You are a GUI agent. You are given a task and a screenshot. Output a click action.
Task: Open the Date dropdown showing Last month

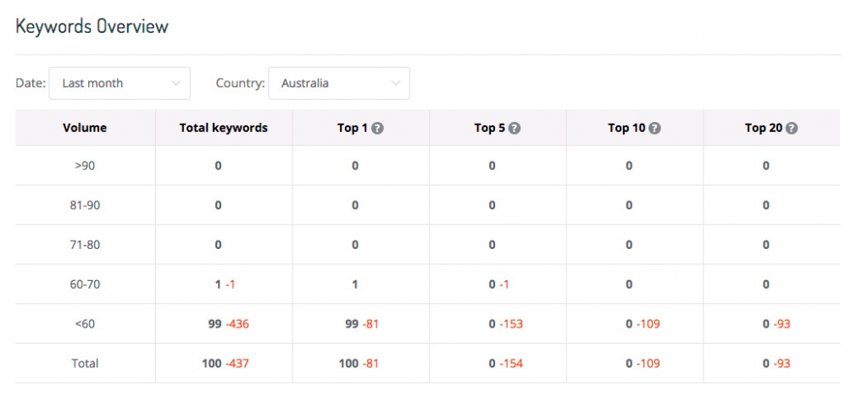click(120, 84)
